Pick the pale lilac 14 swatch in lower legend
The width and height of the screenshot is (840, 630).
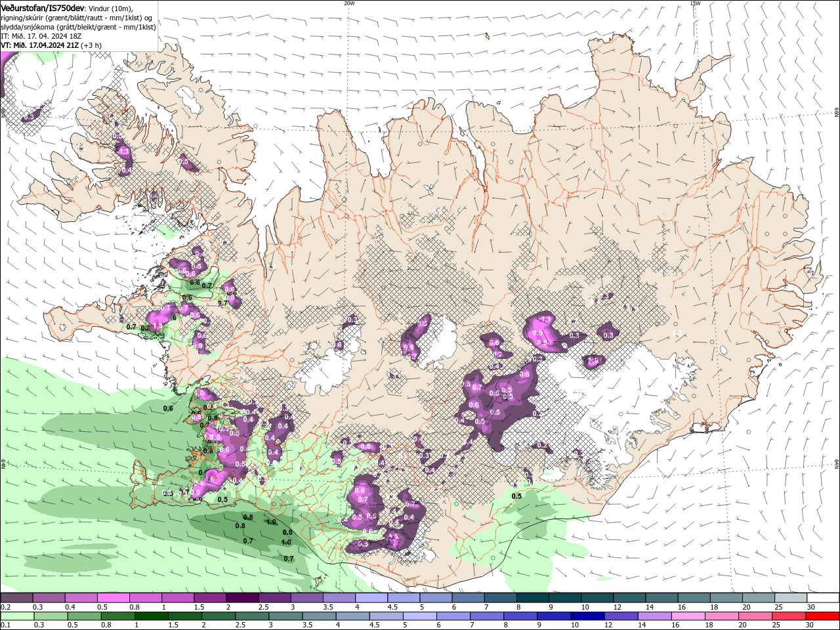coord(655,616)
